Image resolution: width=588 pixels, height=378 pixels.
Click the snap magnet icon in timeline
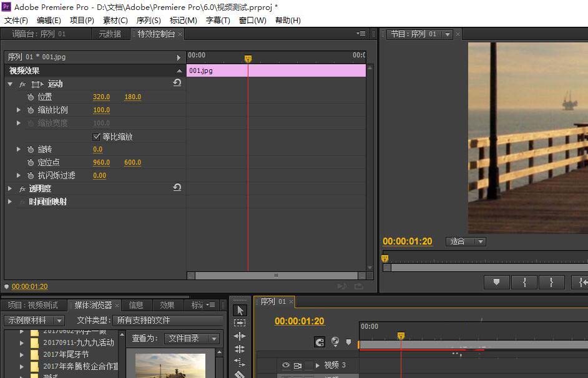(x=319, y=342)
